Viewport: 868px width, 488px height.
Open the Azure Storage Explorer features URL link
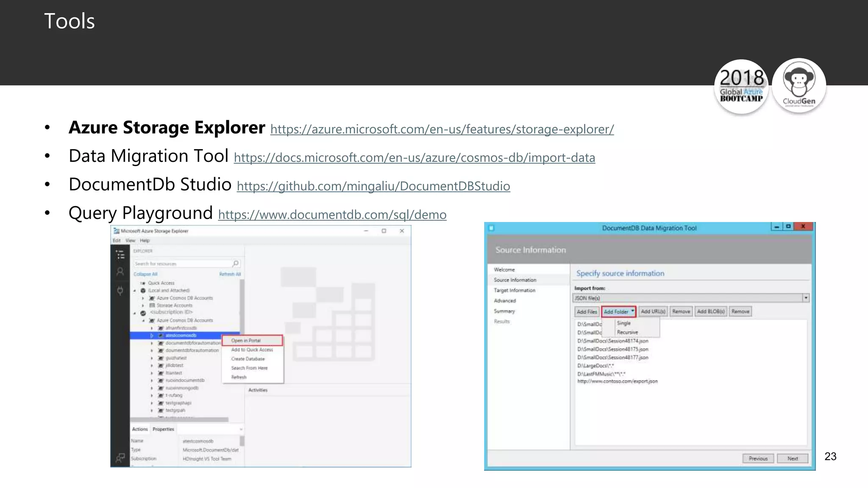click(442, 129)
